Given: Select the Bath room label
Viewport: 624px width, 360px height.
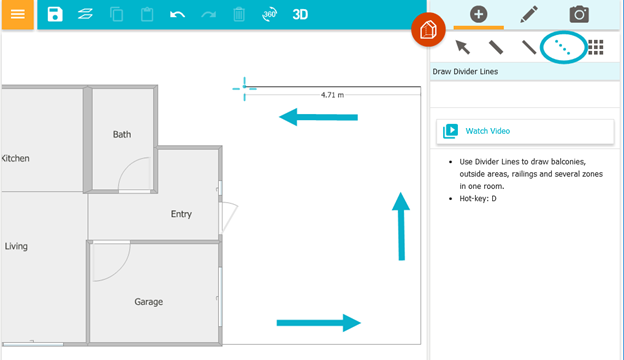Looking at the screenshot, I should [122, 134].
